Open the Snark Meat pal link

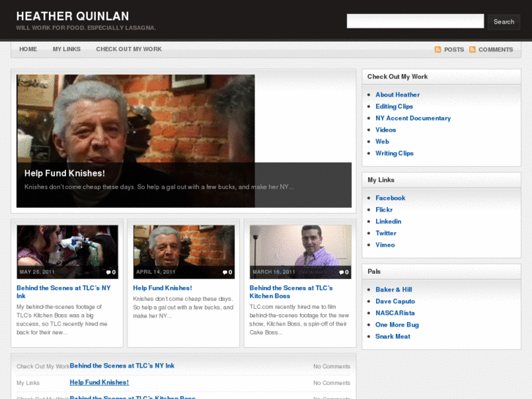[393, 336]
